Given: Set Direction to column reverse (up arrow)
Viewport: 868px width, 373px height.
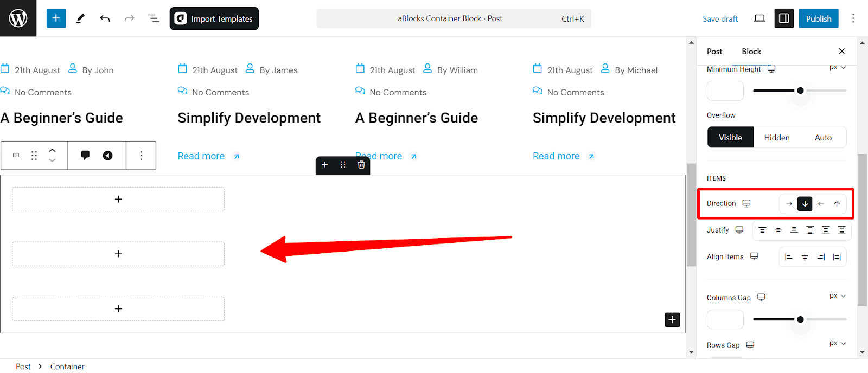Looking at the screenshot, I should point(837,204).
